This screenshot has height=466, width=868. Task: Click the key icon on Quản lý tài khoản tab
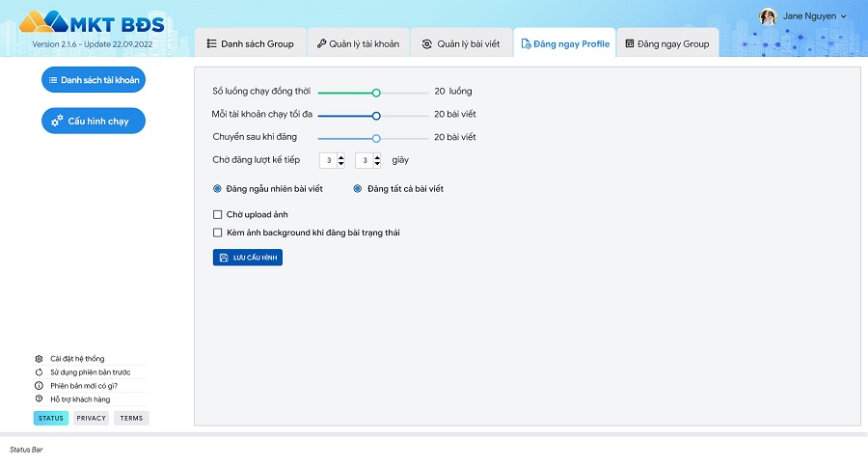click(322, 44)
